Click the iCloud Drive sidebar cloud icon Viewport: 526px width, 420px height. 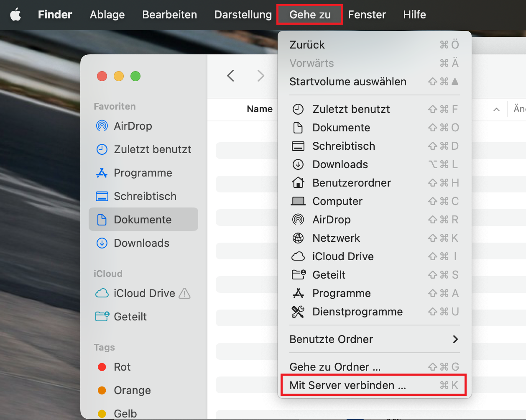coord(102,293)
